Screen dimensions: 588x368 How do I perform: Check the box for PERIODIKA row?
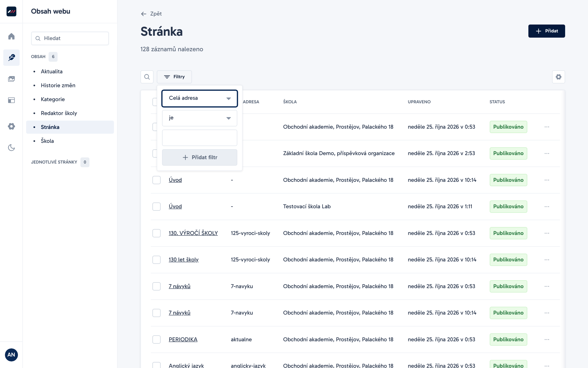pyautogui.click(x=157, y=339)
